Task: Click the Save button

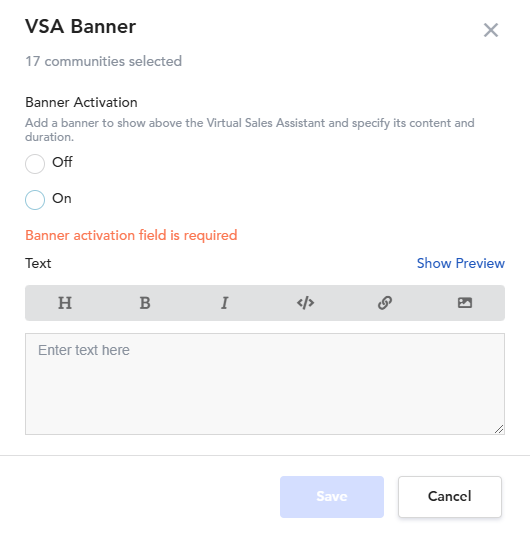Action: 332,497
